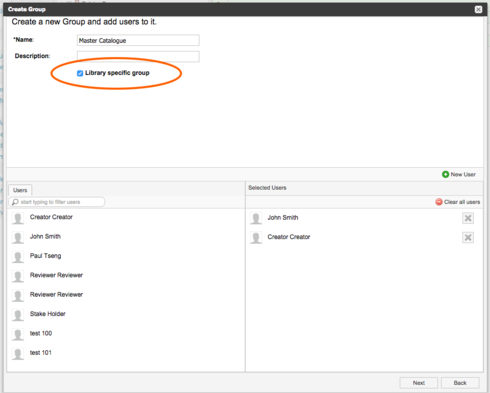The width and height of the screenshot is (490, 393).
Task: Select Stake Holder in the Users list
Action: 126,315
